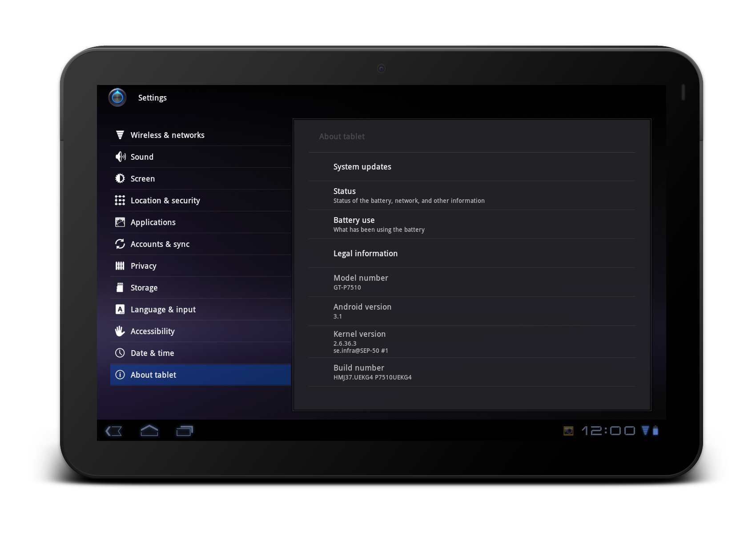The height and width of the screenshot is (533, 756).
Task: Open the Applications settings icon
Action: tap(120, 222)
